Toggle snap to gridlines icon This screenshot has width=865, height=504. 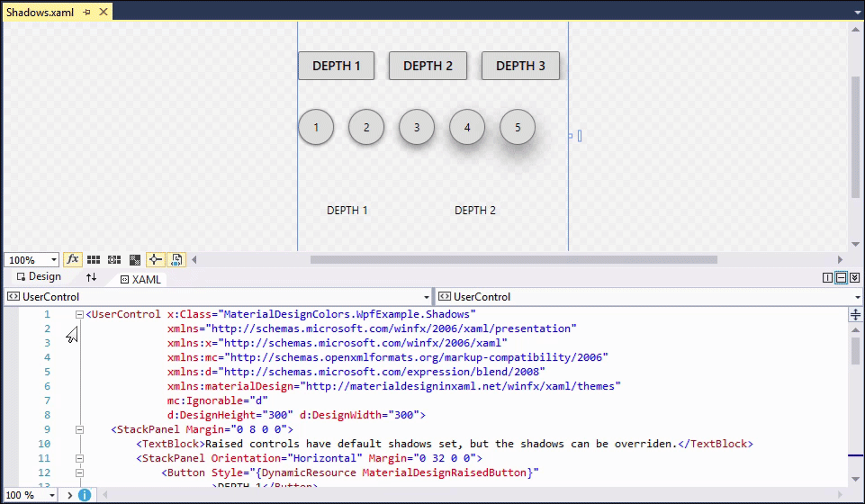[x=114, y=260]
